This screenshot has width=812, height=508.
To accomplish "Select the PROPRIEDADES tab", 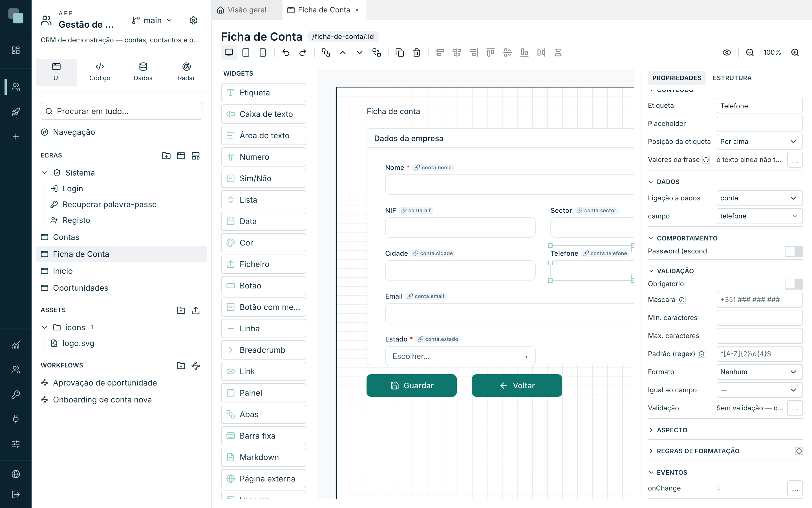I will coord(676,78).
